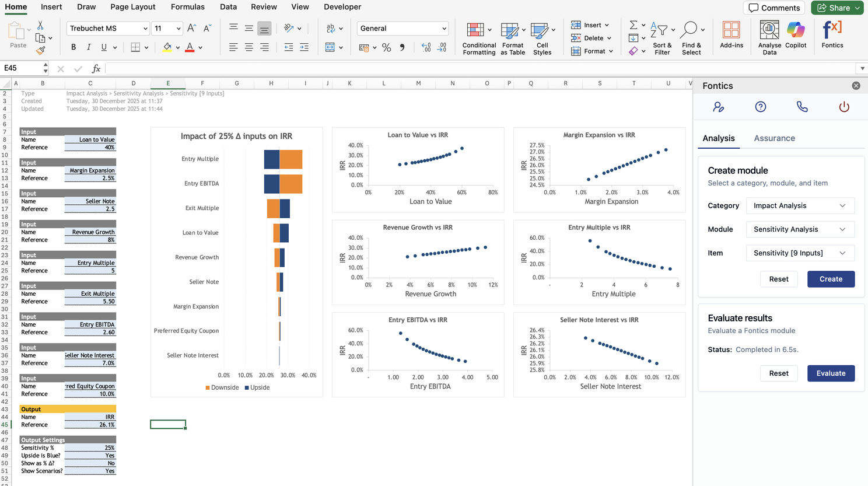868x486 pixels.
Task: Click the Name Box showing E45
Action: pos(23,68)
